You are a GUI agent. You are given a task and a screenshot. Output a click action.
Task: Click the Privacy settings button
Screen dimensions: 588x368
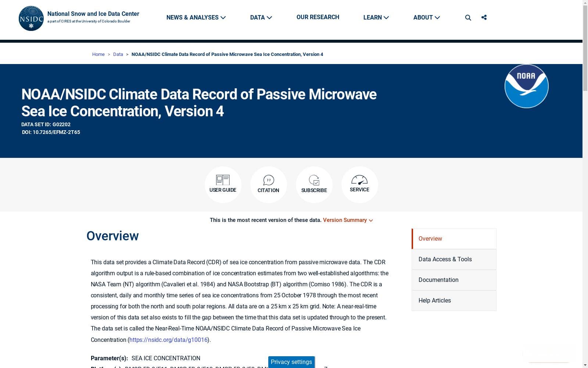(291, 362)
